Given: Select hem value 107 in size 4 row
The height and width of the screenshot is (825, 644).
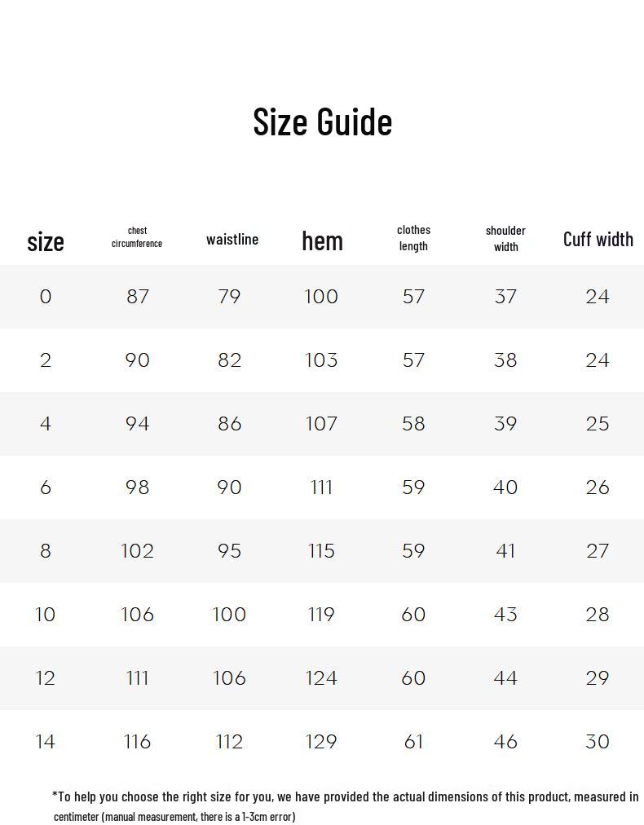Looking at the screenshot, I should [321, 424].
